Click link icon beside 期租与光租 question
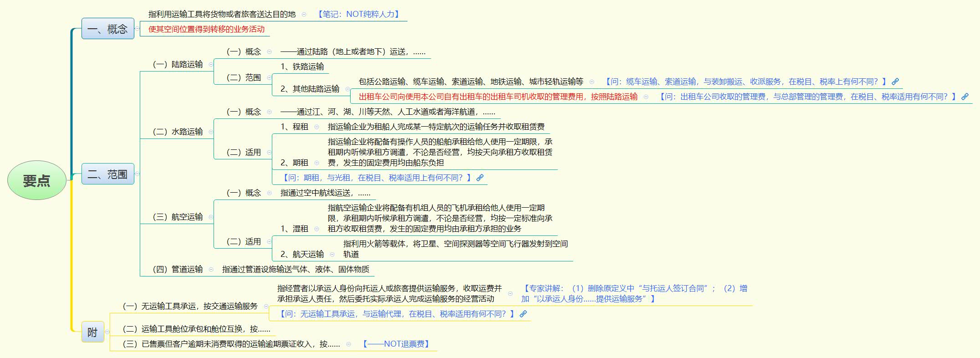980x358 pixels. (480, 178)
